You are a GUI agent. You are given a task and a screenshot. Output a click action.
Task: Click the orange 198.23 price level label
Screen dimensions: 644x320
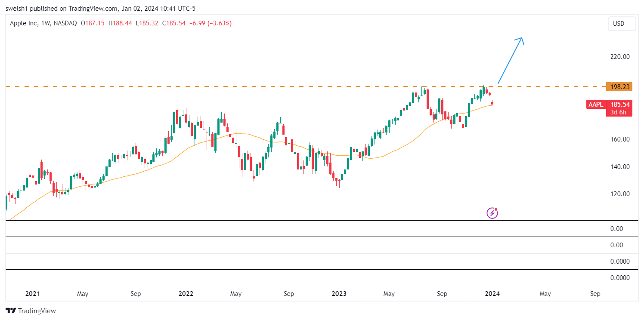coord(619,86)
